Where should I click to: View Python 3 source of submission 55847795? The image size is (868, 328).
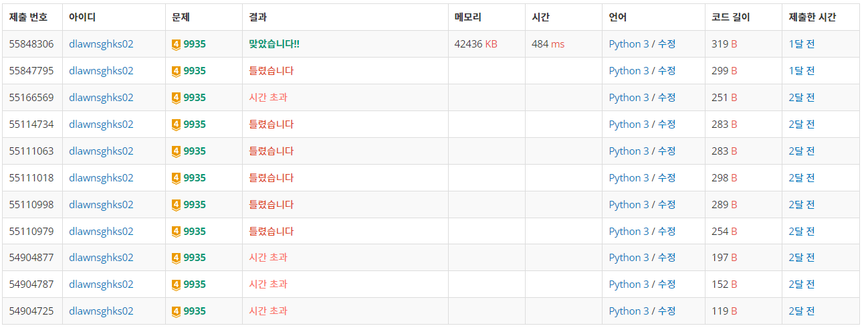(x=629, y=71)
